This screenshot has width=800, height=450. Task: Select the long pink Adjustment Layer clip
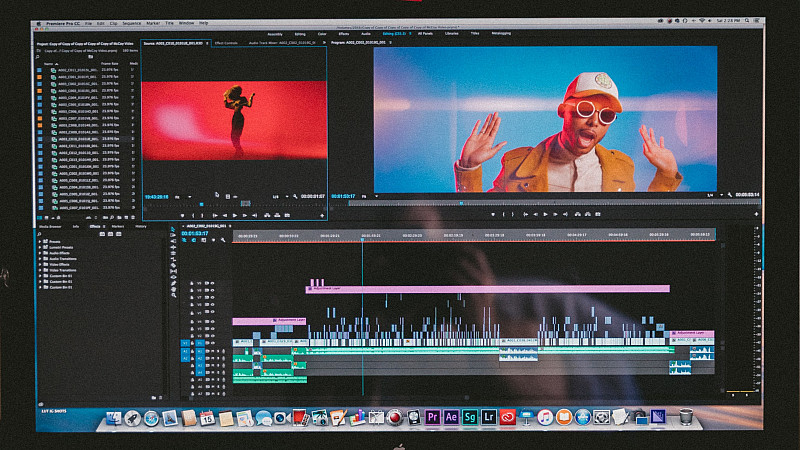point(487,289)
